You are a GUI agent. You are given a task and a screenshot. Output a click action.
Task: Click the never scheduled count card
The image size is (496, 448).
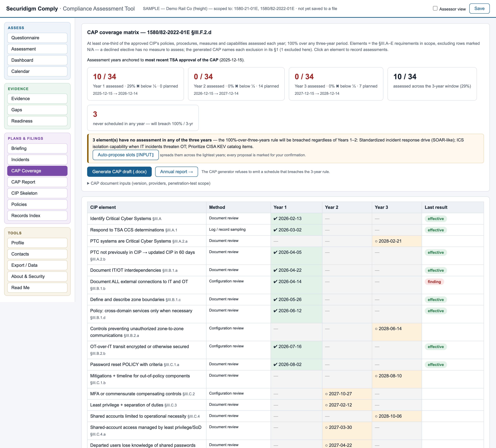pyautogui.click(x=143, y=118)
